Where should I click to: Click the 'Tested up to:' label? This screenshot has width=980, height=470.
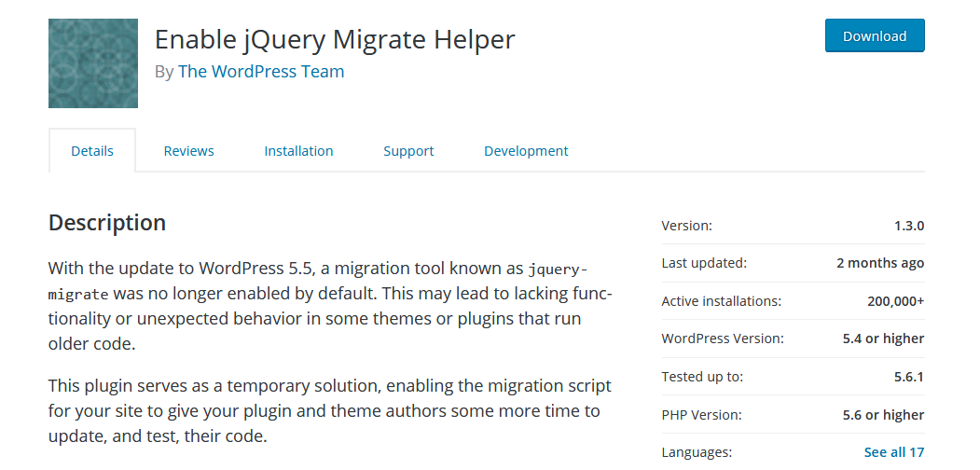702,377
